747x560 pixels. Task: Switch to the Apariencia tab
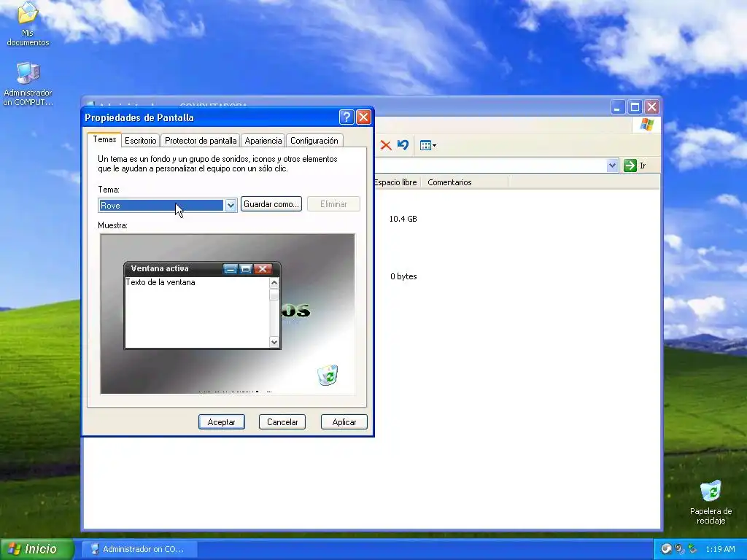click(263, 141)
